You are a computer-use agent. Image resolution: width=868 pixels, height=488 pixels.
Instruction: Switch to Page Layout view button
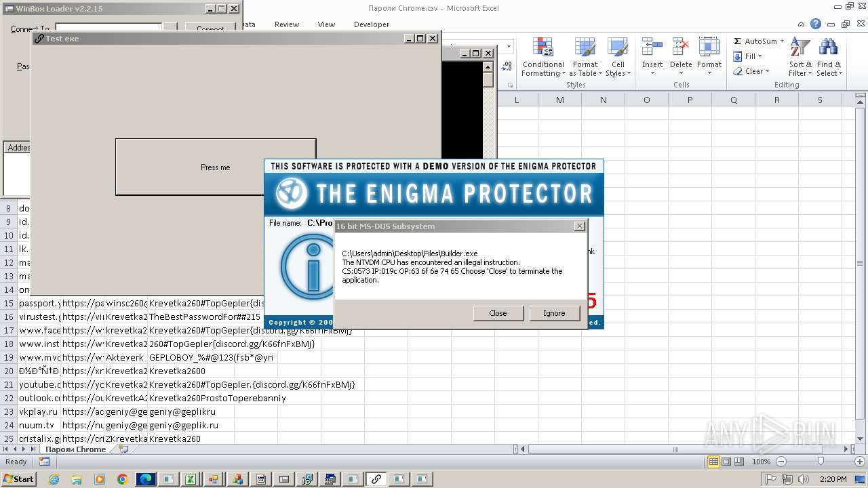coord(726,462)
